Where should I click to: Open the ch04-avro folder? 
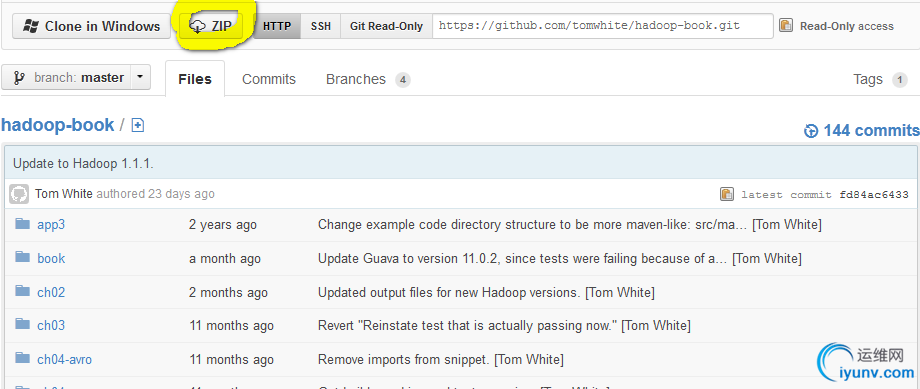pos(65,360)
